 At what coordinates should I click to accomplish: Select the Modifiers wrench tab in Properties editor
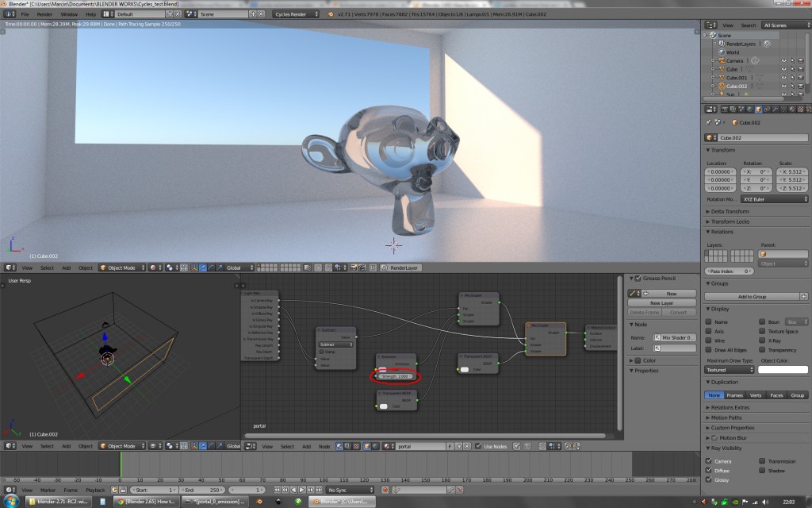pos(773,109)
